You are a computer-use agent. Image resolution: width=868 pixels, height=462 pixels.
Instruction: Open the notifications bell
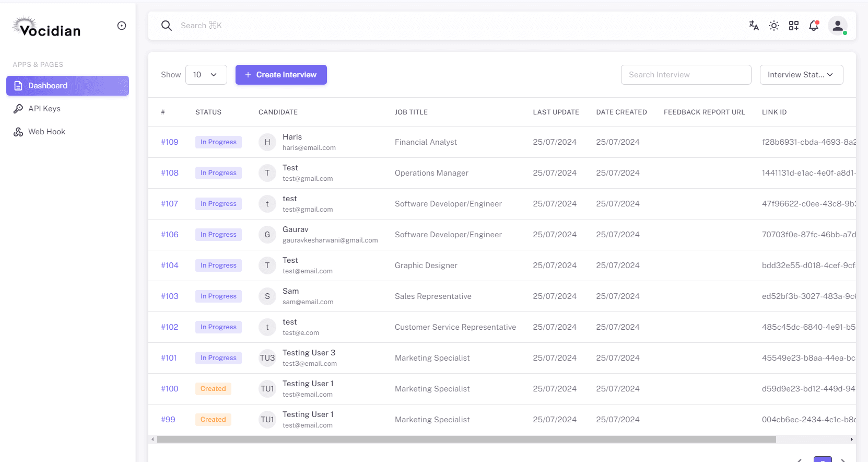click(814, 26)
